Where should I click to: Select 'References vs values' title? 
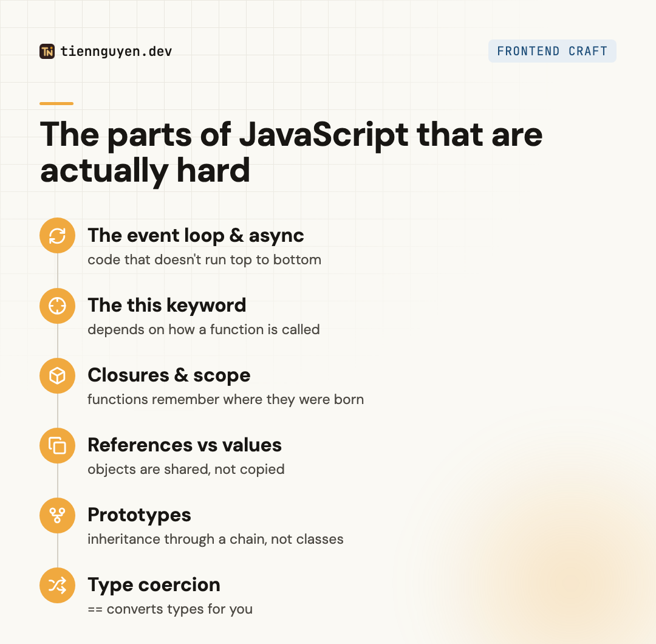[185, 445]
